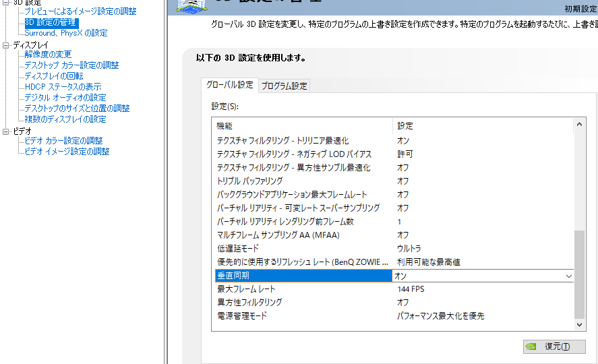Collapse the 3D 設定 tree node
Image resolution: width=598 pixels, height=364 pixels.
(5, 2)
